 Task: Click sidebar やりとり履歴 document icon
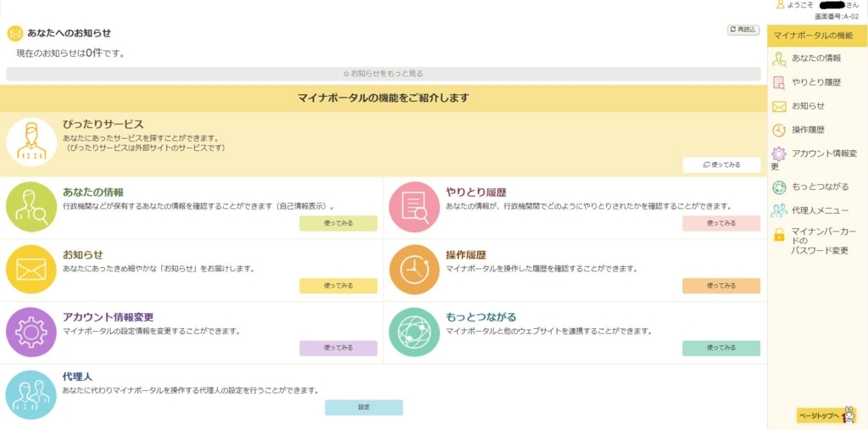(x=780, y=82)
